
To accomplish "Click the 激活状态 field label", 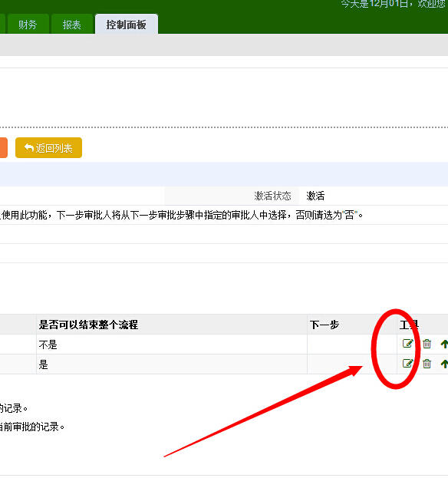I will [273, 196].
